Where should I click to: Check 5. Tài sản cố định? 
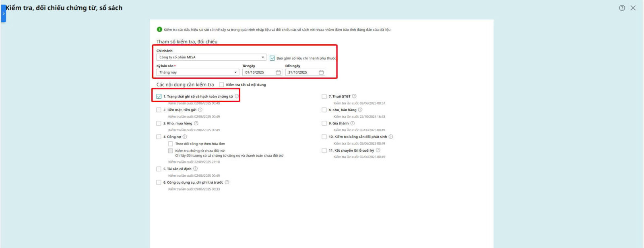[159, 169]
